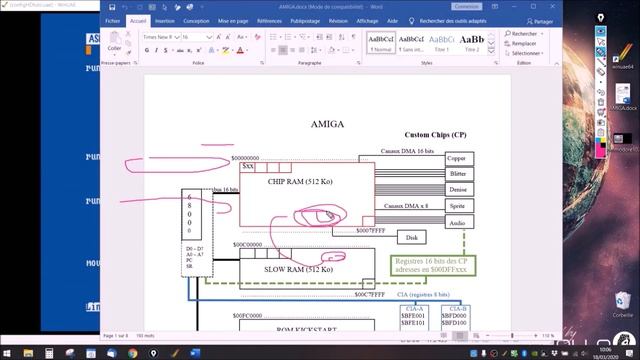
Task: Click the Save icon in Word's quick access bar
Action: click(112, 7)
